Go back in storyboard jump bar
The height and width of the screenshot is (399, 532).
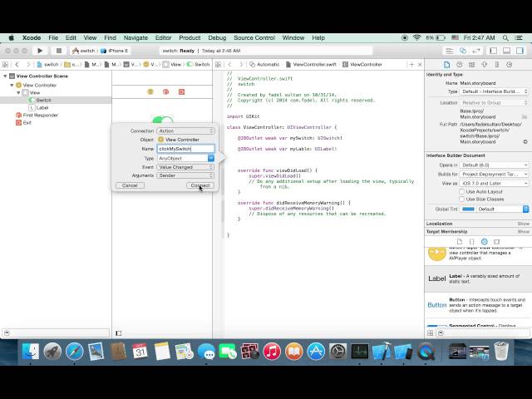[17, 65]
